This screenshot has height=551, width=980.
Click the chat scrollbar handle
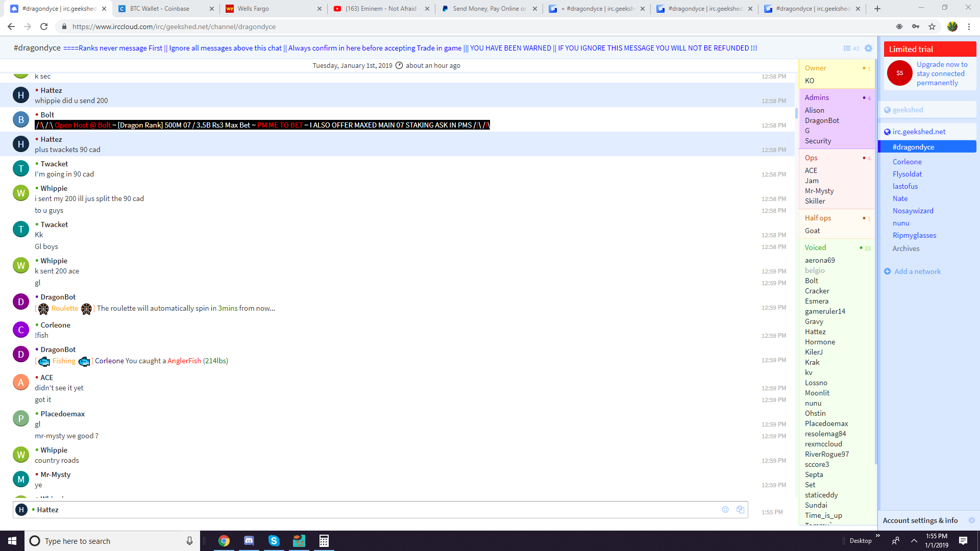coord(796,113)
